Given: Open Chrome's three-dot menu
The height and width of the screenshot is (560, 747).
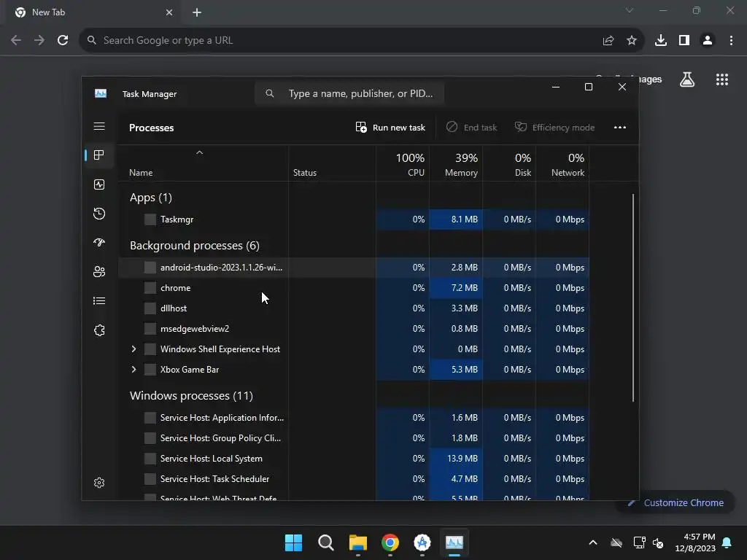Looking at the screenshot, I should click(731, 40).
